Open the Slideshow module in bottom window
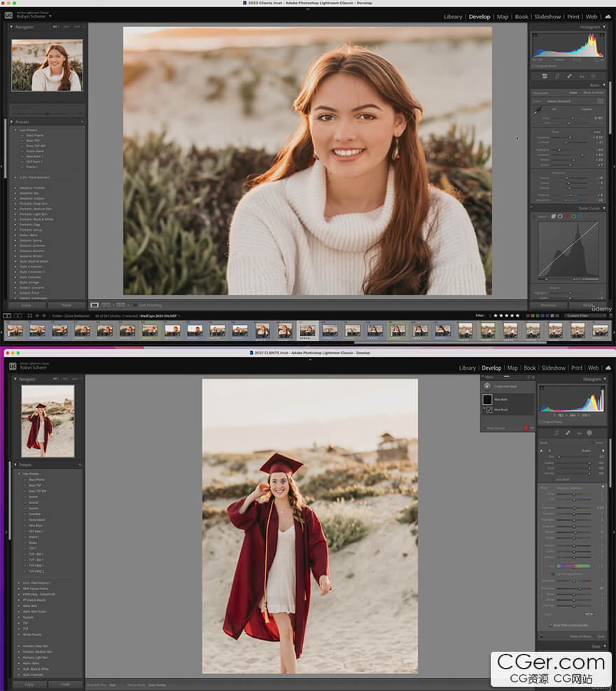Image resolution: width=616 pixels, height=691 pixels. click(x=553, y=368)
